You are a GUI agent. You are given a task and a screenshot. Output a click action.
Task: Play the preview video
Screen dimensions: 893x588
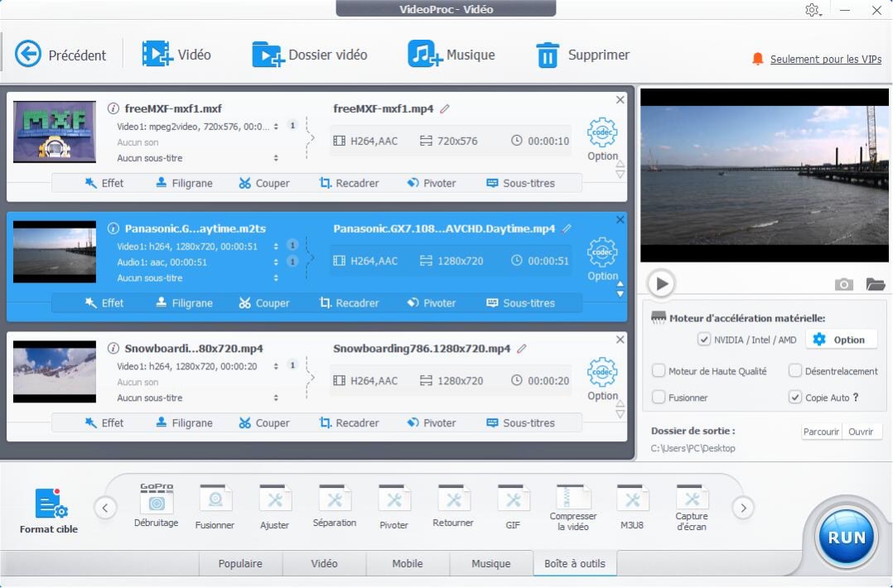click(x=661, y=284)
